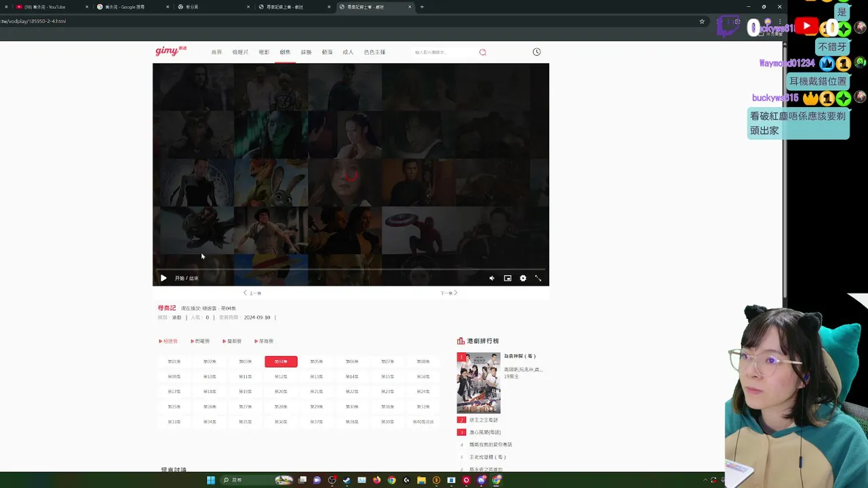
Task: Open 首頁 in the gimy navigation
Action: (216, 52)
